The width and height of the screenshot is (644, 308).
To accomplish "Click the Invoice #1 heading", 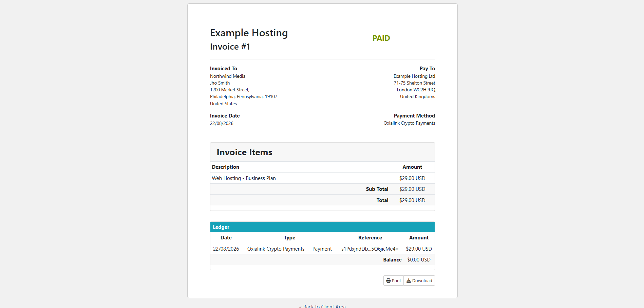I will (x=230, y=47).
